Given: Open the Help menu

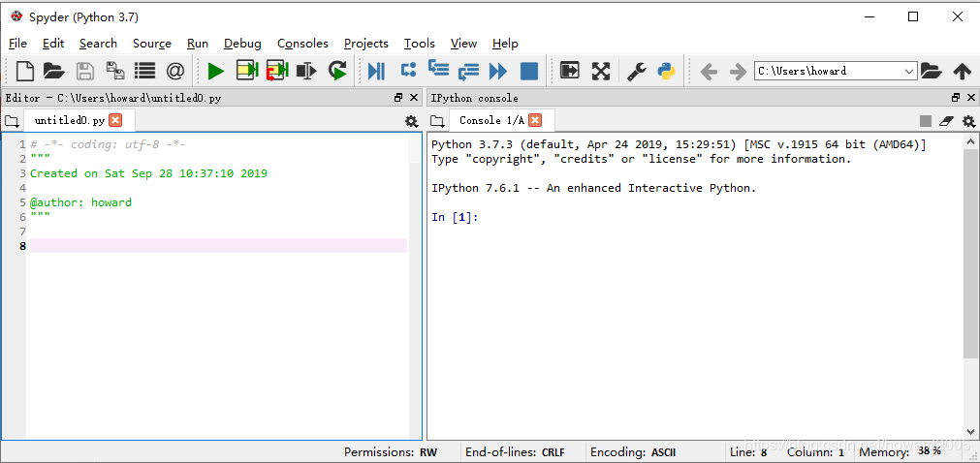Looking at the screenshot, I should pyautogui.click(x=505, y=44).
